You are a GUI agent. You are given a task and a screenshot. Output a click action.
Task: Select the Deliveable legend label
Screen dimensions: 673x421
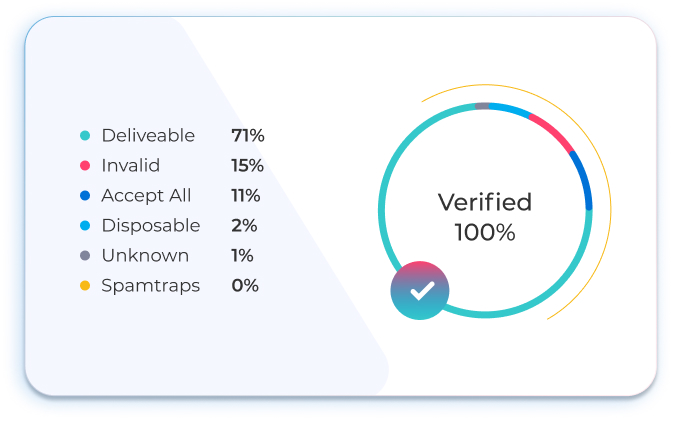tap(148, 136)
